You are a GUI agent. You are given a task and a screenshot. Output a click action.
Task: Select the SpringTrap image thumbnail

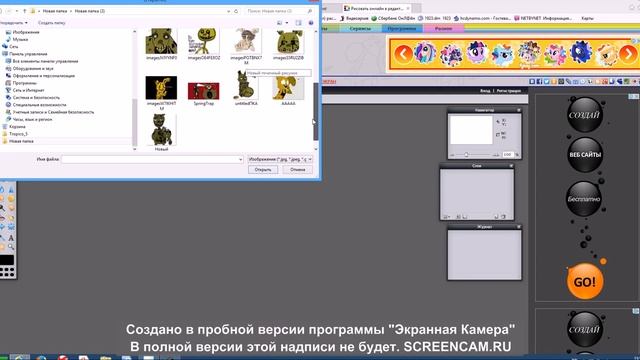click(203, 91)
